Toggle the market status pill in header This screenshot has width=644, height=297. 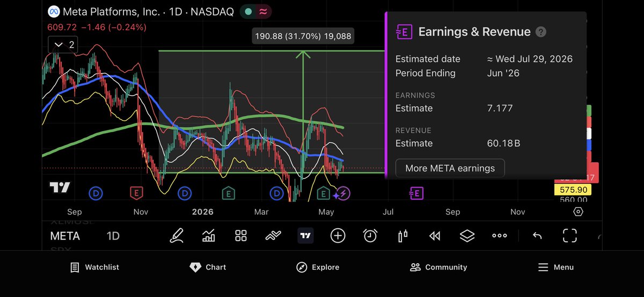[x=256, y=11]
